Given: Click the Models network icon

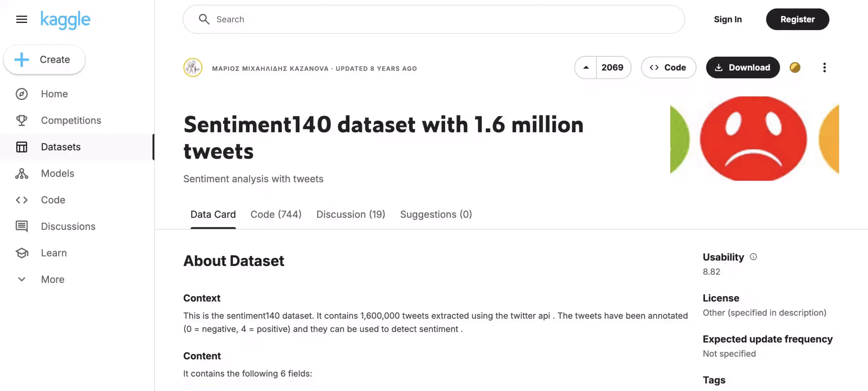Looking at the screenshot, I should click(22, 173).
